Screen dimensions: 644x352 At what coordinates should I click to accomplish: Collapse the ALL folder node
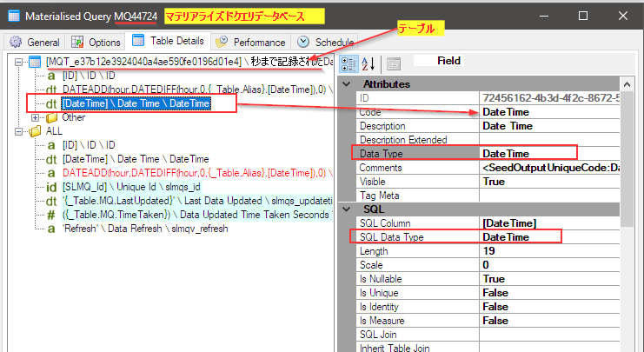click(18, 131)
